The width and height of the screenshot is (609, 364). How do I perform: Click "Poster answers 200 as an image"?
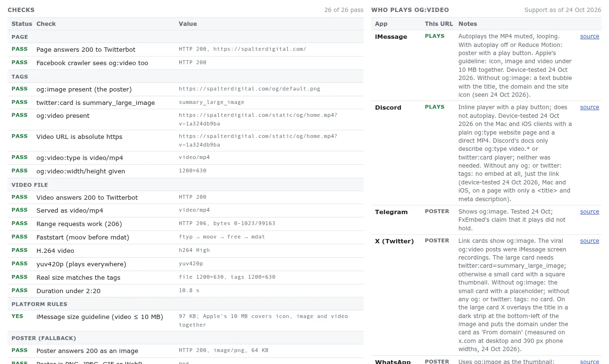click(x=87, y=351)
